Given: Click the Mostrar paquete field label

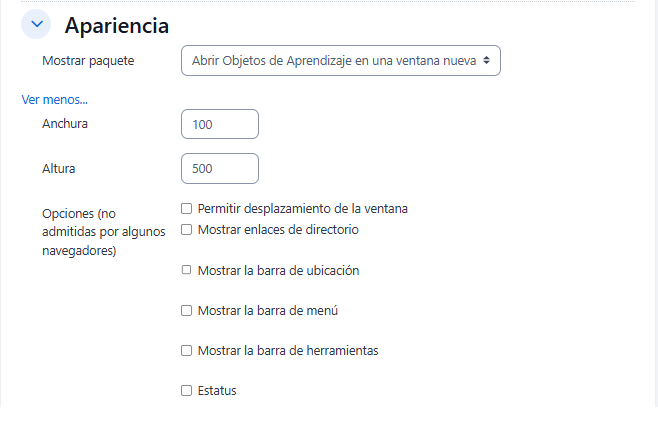Looking at the screenshot, I should coord(88,61).
